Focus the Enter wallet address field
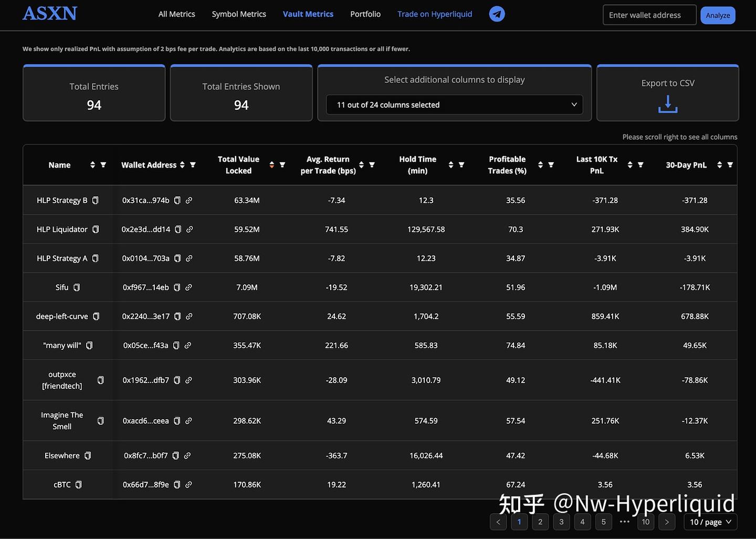756x539 pixels. 649,15
